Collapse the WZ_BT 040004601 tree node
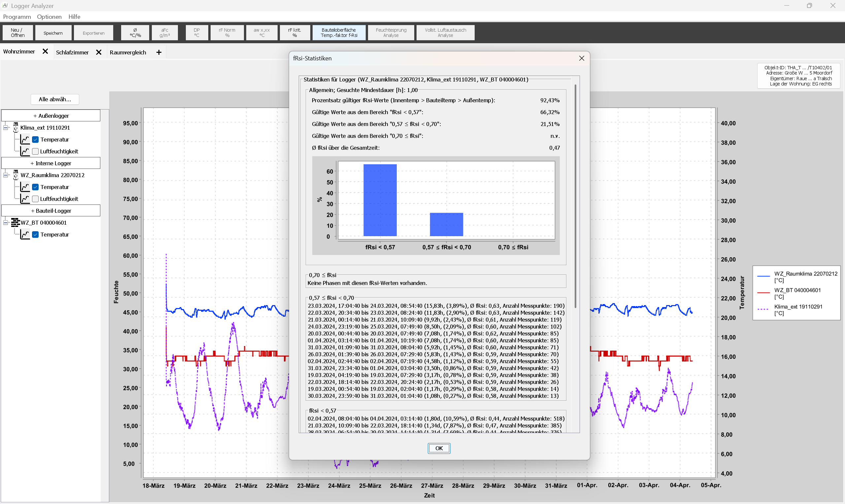The image size is (845, 504). (x=6, y=223)
